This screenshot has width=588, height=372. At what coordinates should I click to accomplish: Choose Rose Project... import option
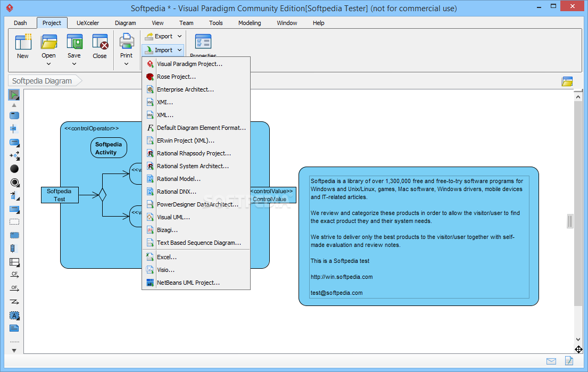tap(196, 77)
